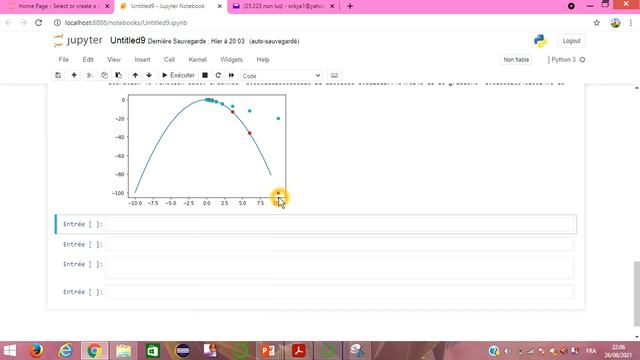
Task: Open the File menu
Action: point(64,60)
